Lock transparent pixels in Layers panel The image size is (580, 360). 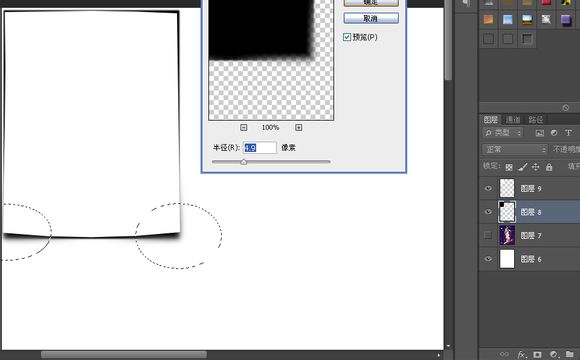[x=509, y=167]
